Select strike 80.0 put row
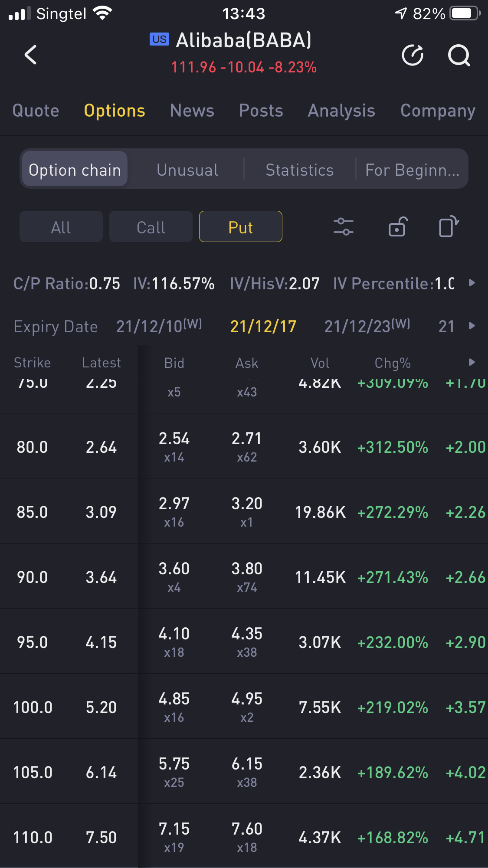488x868 pixels. pos(244,446)
